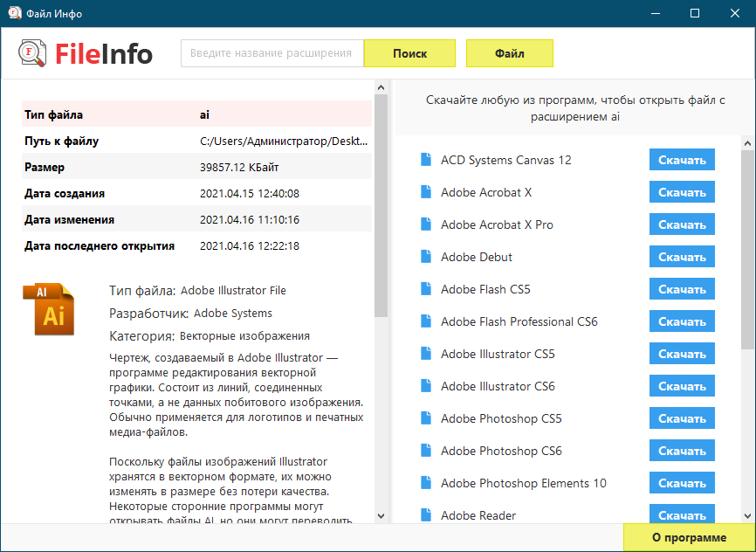The width and height of the screenshot is (756, 552).
Task: Click file icon beside Adobe Flash Professional CS6
Action: point(426,321)
